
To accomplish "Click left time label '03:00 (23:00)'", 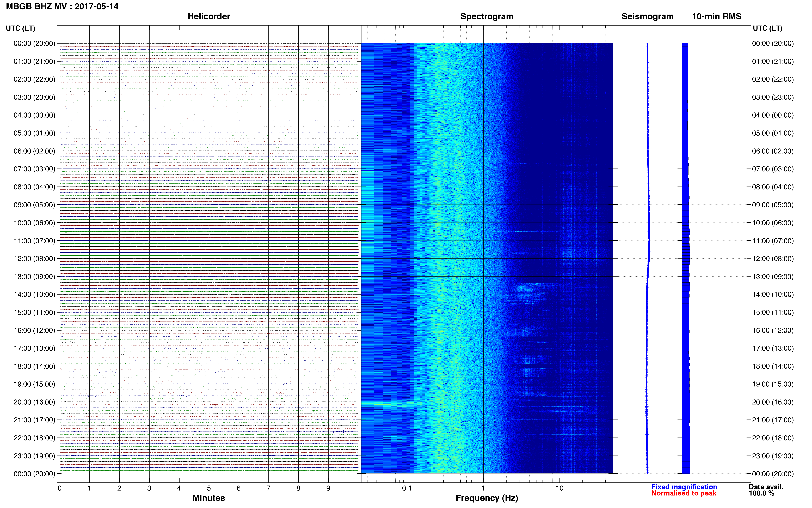I will [34, 97].
